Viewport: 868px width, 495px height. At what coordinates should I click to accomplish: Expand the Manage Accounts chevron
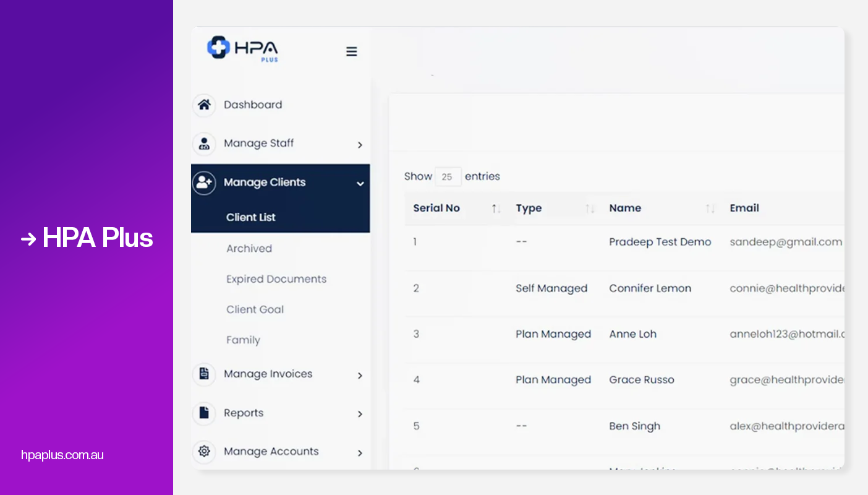point(360,453)
